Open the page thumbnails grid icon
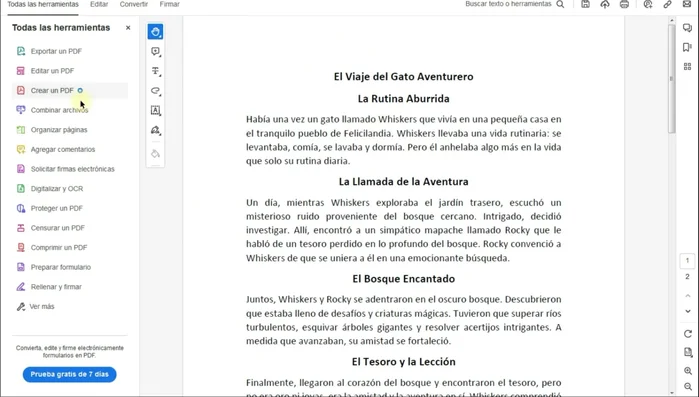 (x=687, y=66)
